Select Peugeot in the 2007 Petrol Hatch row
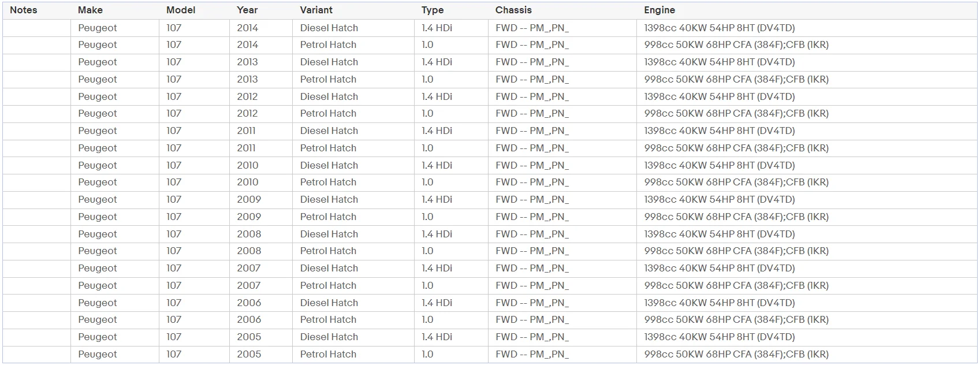The height and width of the screenshot is (365, 980). [x=98, y=285]
